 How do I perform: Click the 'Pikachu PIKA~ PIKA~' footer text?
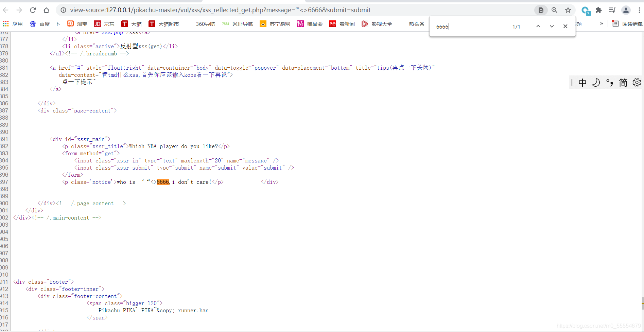(127, 311)
